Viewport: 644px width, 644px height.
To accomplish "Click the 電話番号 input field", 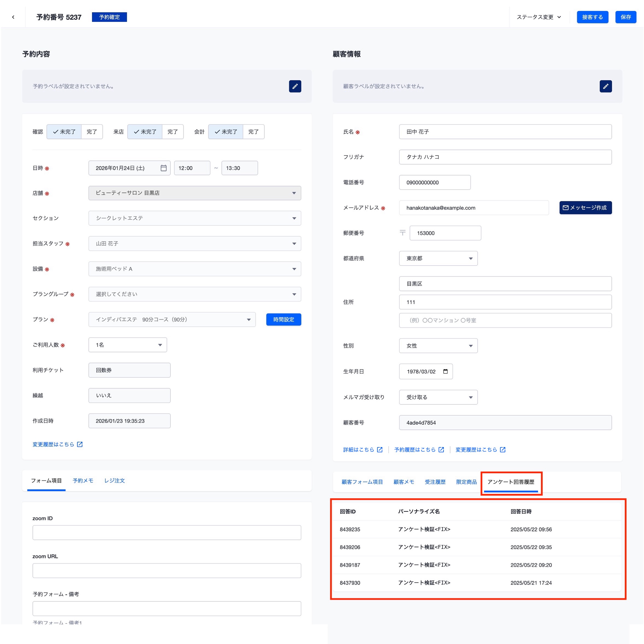I will [435, 182].
